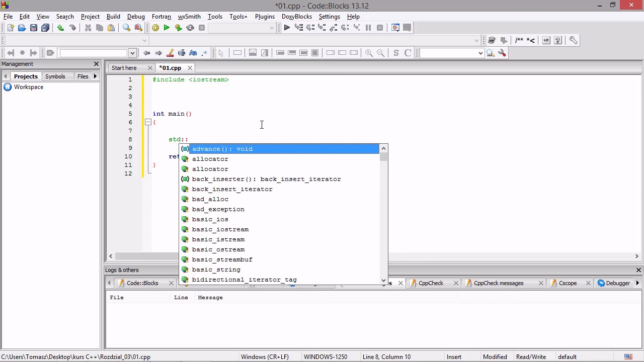This screenshot has width=644, height=362.
Task: Open the Symbols tab in Management
Action: tap(55, 76)
